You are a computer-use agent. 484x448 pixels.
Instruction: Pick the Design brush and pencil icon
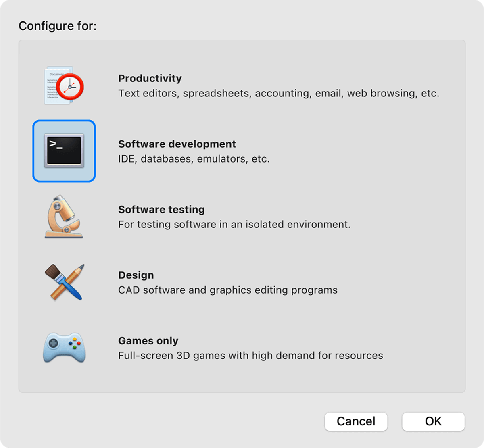pyautogui.click(x=64, y=282)
